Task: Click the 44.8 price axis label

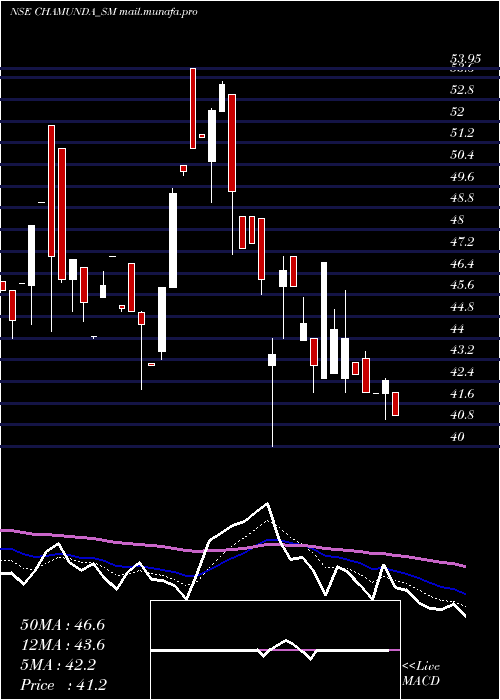Action: pos(461,307)
